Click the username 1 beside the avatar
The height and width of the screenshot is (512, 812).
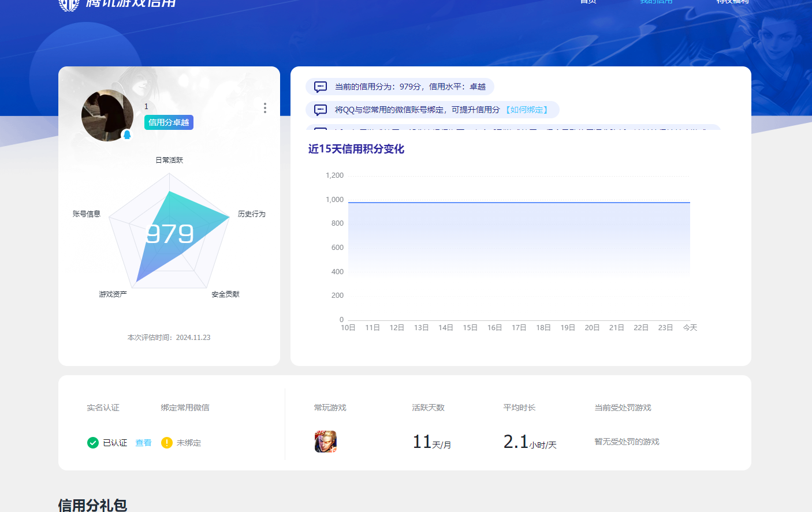point(146,106)
